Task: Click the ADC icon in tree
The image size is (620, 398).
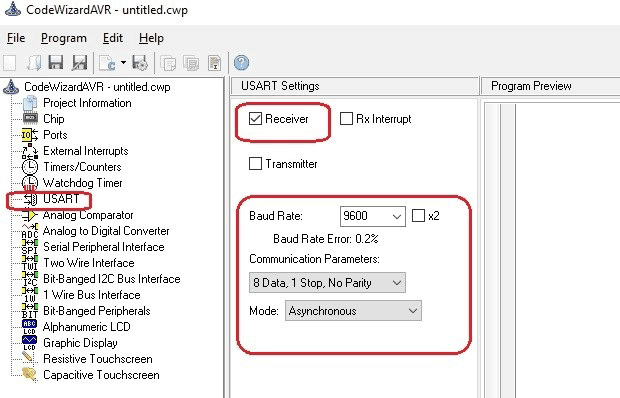Action: tap(30, 231)
